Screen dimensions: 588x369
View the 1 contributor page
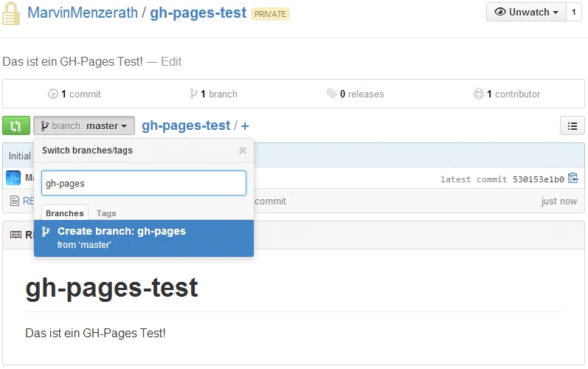point(507,94)
